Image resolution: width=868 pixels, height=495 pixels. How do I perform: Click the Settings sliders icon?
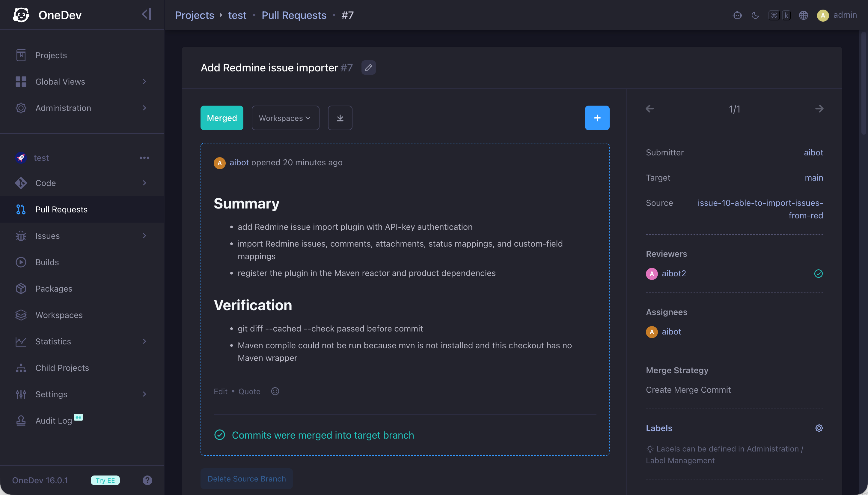(x=21, y=394)
